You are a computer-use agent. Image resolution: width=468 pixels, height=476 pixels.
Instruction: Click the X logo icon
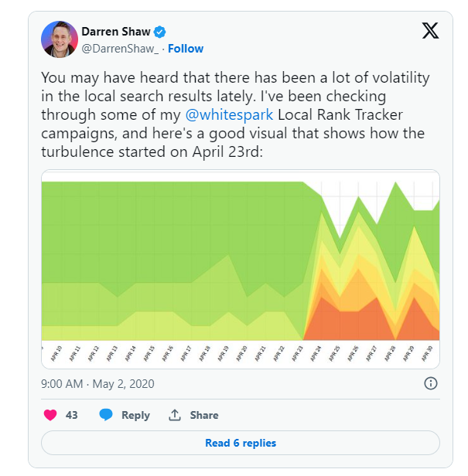point(430,30)
